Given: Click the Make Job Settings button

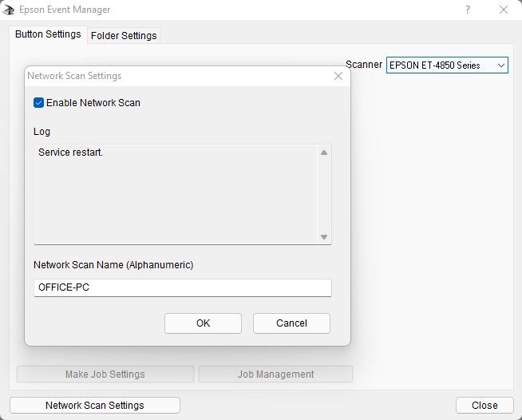Looking at the screenshot, I should tap(105, 374).
